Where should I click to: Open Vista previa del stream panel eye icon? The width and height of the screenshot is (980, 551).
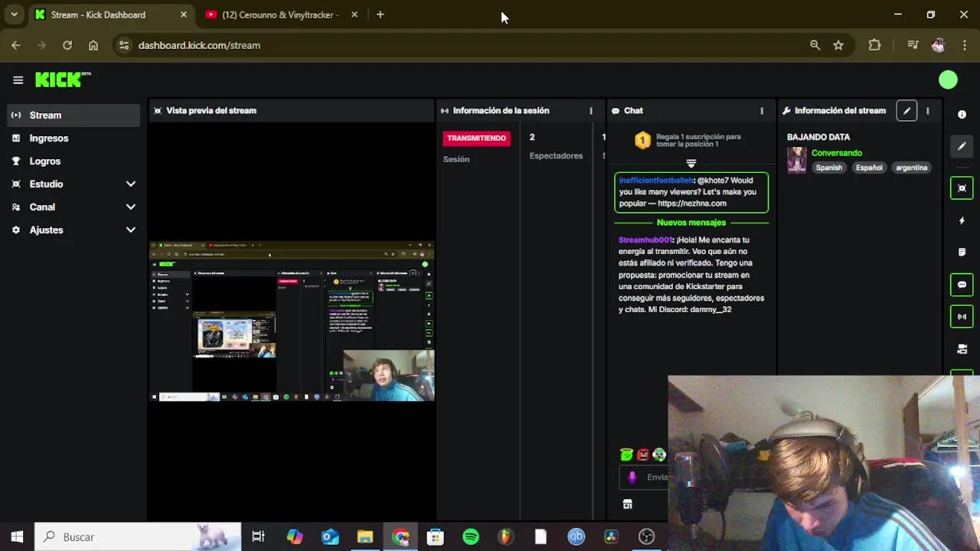[x=158, y=110]
